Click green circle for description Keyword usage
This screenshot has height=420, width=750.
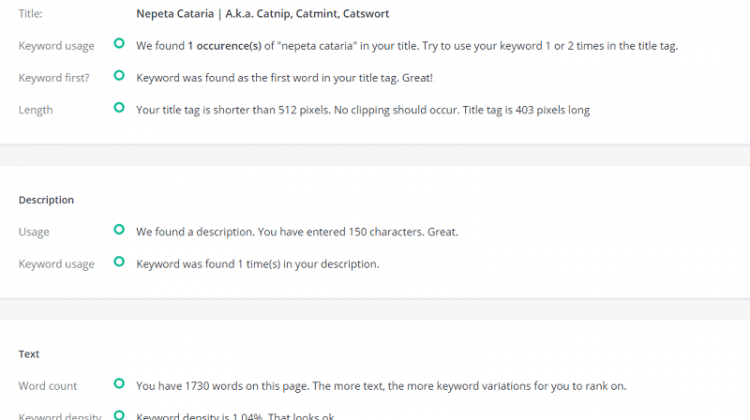tap(119, 262)
